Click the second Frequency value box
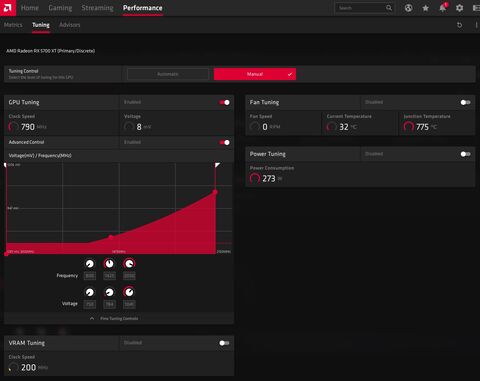The width and height of the screenshot is (480, 381). pyautogui.click(x=109, y=276)
